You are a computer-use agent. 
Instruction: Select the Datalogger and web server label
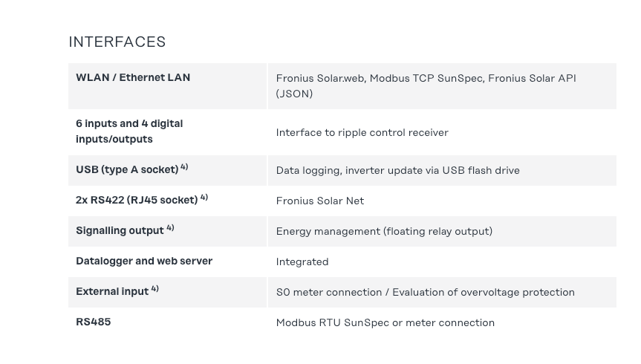click(144, 261)
